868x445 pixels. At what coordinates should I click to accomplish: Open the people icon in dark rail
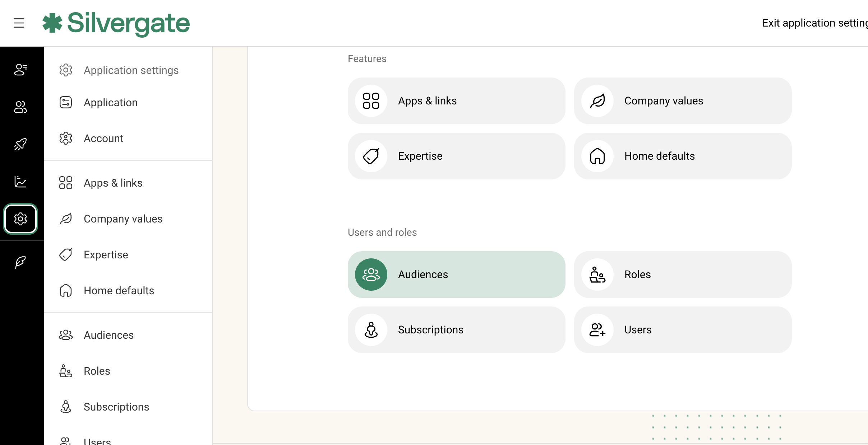tap(20, 107)
